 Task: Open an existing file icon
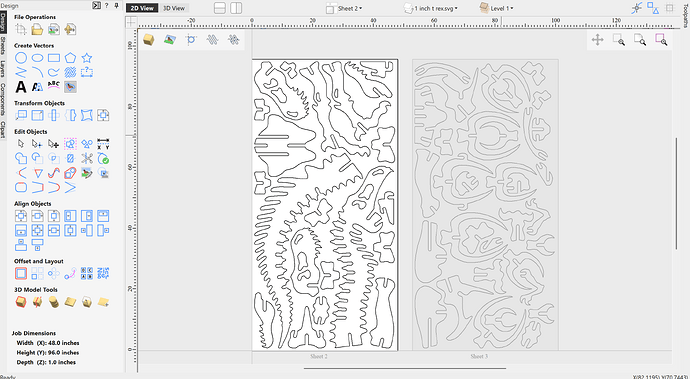[x=37, y=29]
